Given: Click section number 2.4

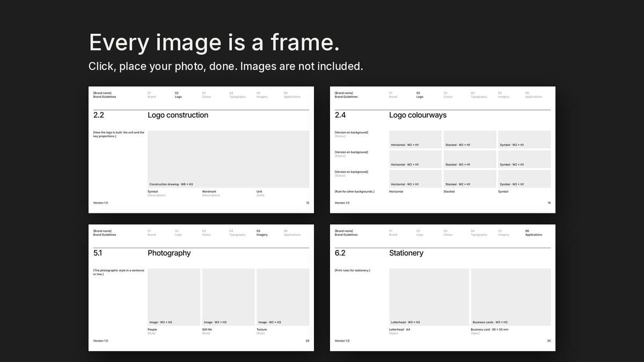Looking at the screenshot, I should point(340,115).
